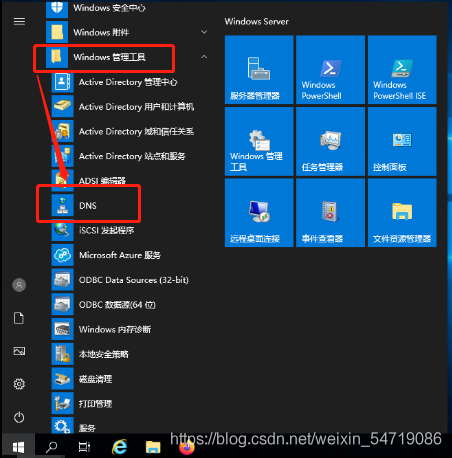Open Task View on taskbar

pos(84,447)
